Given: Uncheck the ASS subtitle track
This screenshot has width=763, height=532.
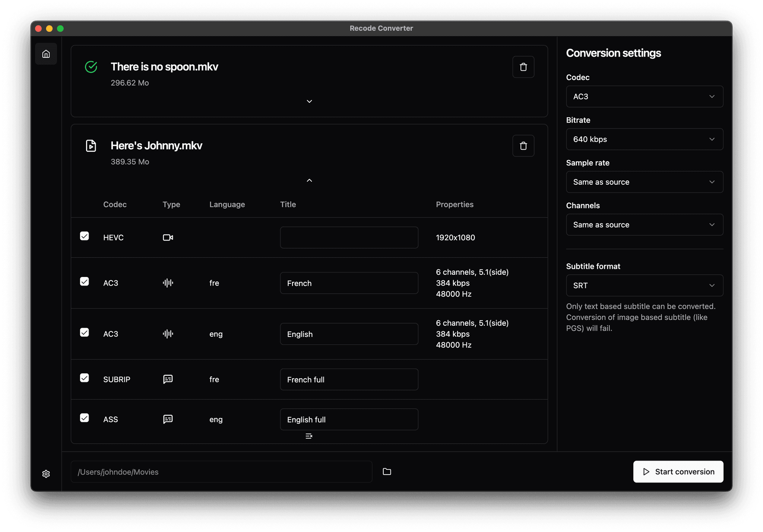Looking at the screenshot, I should coord(85,418).
